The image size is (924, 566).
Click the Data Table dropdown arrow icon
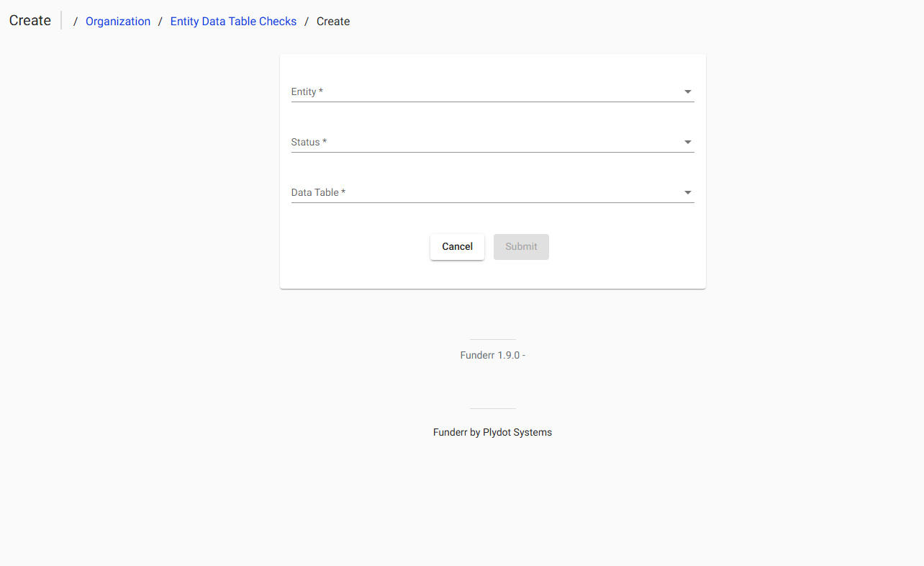pos(687,192)
